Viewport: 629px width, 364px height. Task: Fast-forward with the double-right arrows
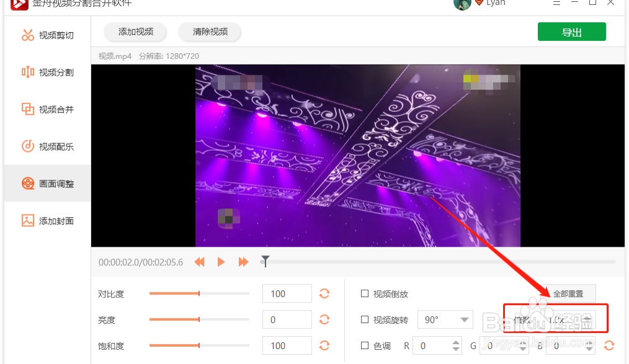pyautogui.click(x=243, y=262)
